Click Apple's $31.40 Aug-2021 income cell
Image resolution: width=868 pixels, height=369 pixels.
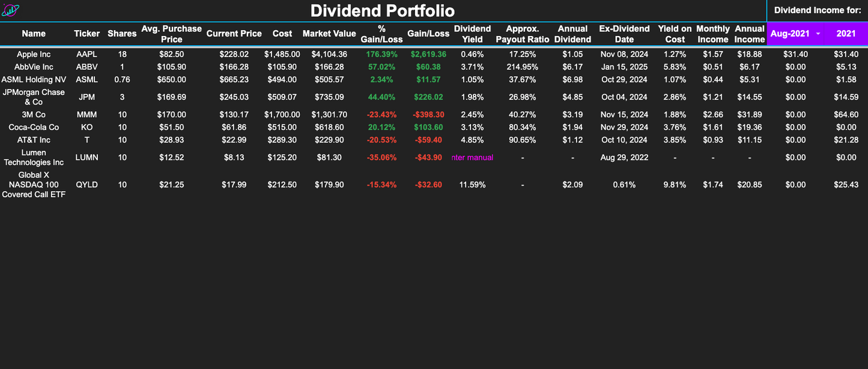pyautogui.click(x=795, y=54)
